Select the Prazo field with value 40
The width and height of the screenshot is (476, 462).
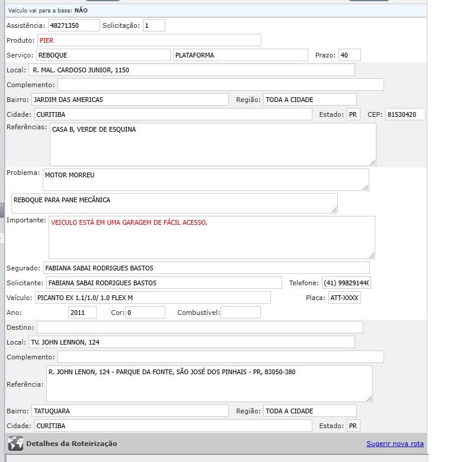tap(350, 55)
